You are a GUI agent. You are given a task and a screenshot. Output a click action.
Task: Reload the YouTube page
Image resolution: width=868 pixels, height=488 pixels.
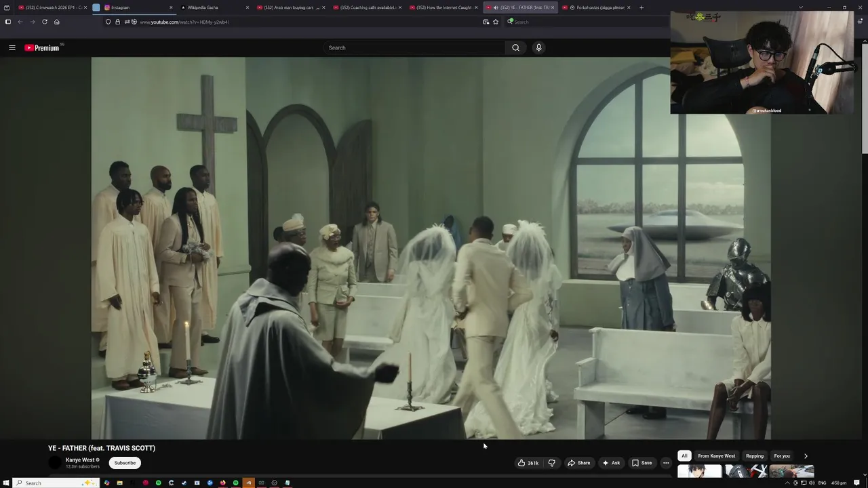pos(45,22)
